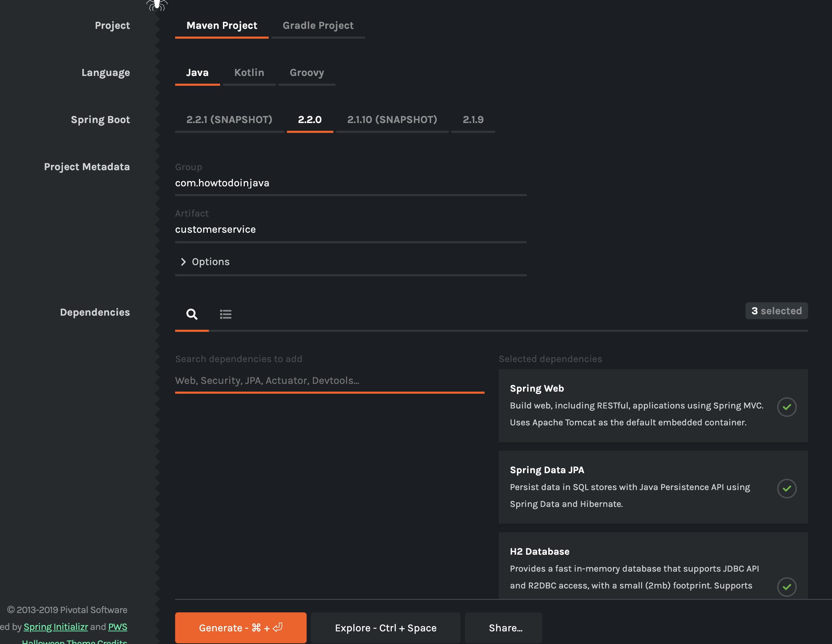Remove H2 Database via its checkmark
This screenshot has height=644, width=832.
pyautogui.click(x=786, y=586)
